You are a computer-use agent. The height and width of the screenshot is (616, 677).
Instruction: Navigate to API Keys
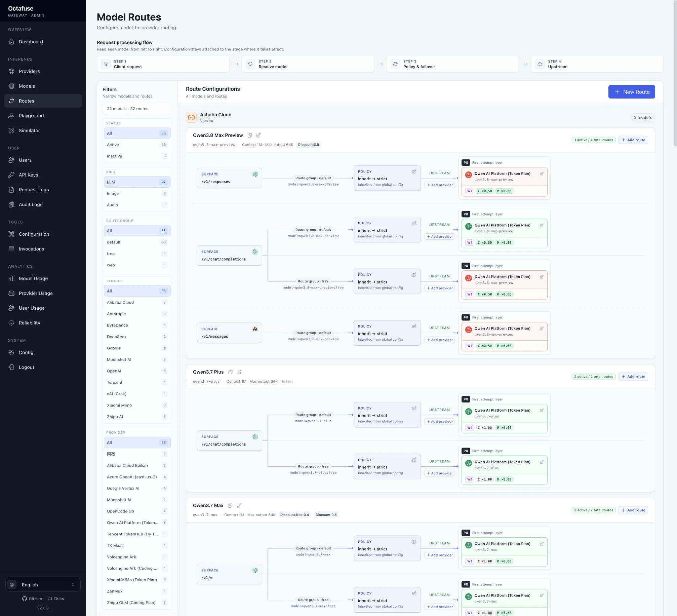coord(43,175)
